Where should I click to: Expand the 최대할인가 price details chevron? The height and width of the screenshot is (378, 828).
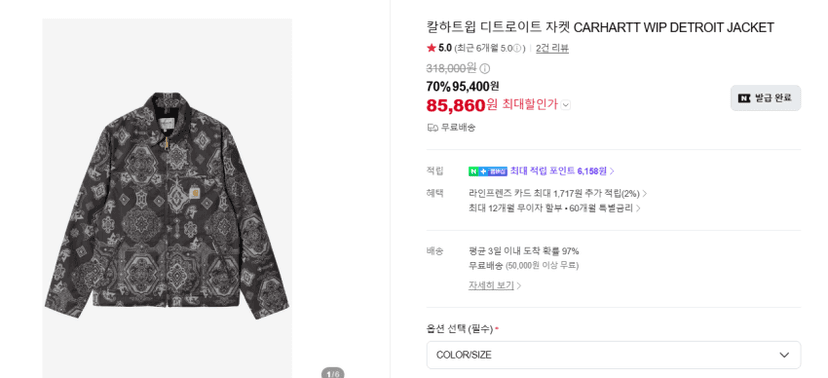coord(566,105)
